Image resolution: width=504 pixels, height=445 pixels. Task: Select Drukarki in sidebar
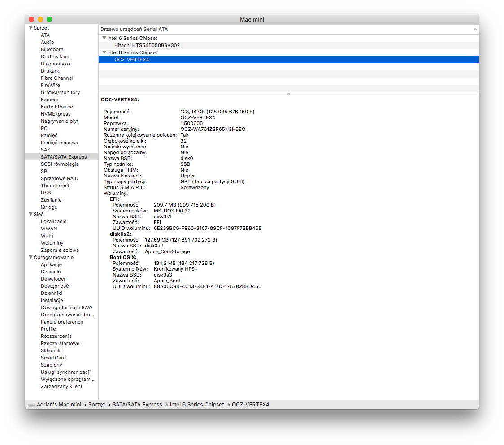coord(51,71)
